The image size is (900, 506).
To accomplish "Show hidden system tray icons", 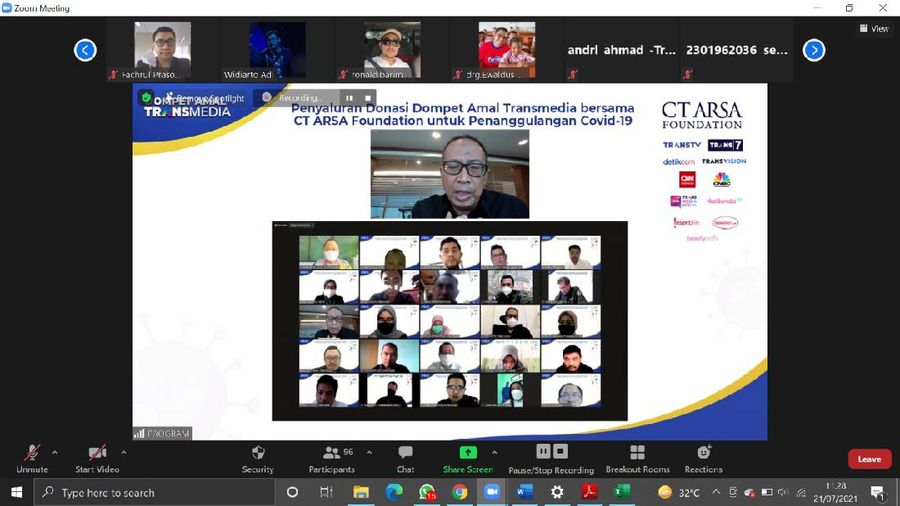I will coord(716,492).
